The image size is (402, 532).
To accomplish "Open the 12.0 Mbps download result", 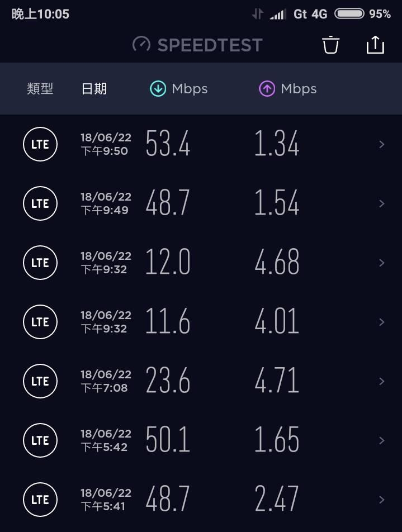I will pos(168,262).
